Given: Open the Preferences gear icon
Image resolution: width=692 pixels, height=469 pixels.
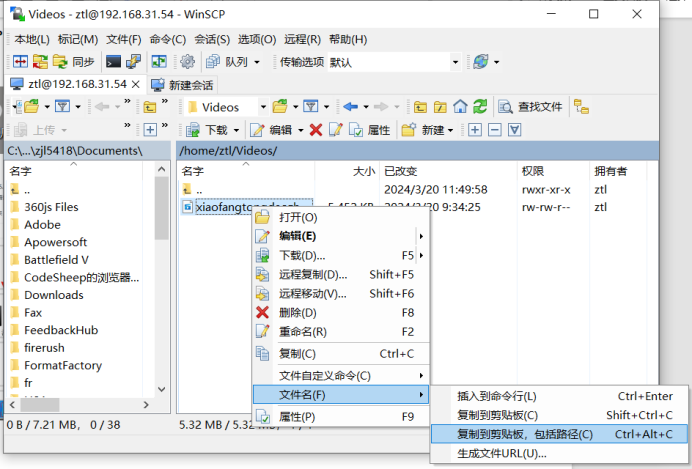Looking at the screenshot, I should click(x=188, y=62).
